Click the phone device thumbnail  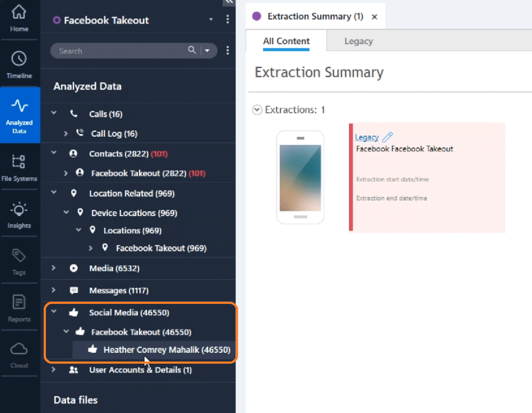[300, 177]
